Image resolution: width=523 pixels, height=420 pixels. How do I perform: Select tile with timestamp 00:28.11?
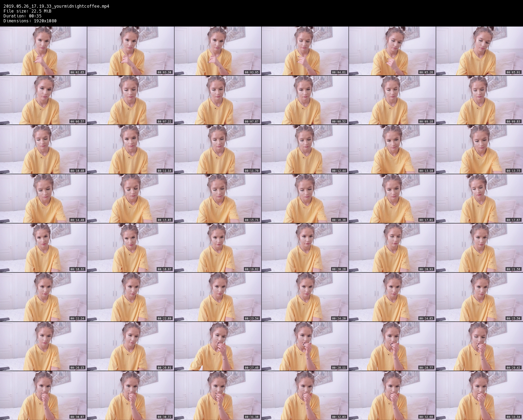[x=305, y=346]
